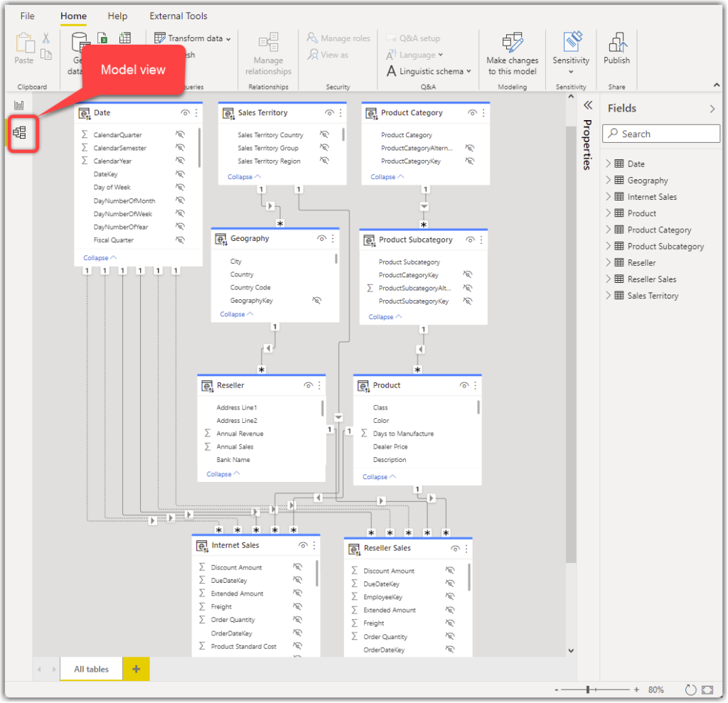Expand the Product table in Fields

[x=609, y=213]
